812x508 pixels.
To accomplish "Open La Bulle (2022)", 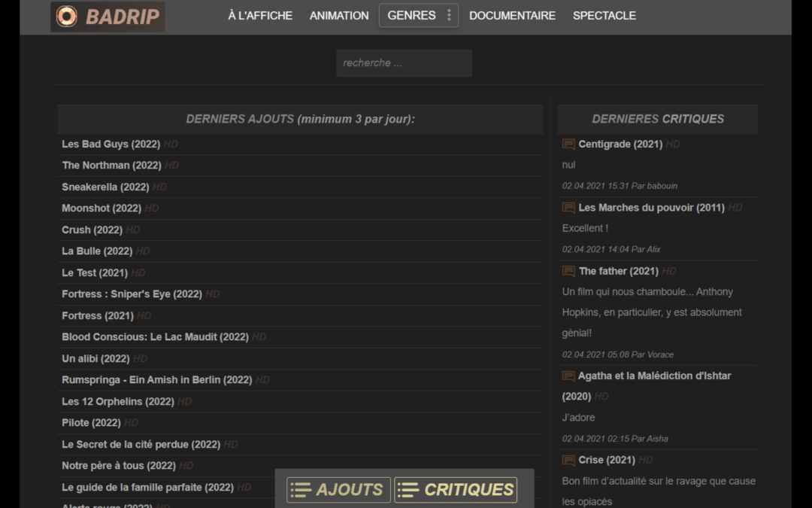I will pyautogui.click(x=97, y=251).
